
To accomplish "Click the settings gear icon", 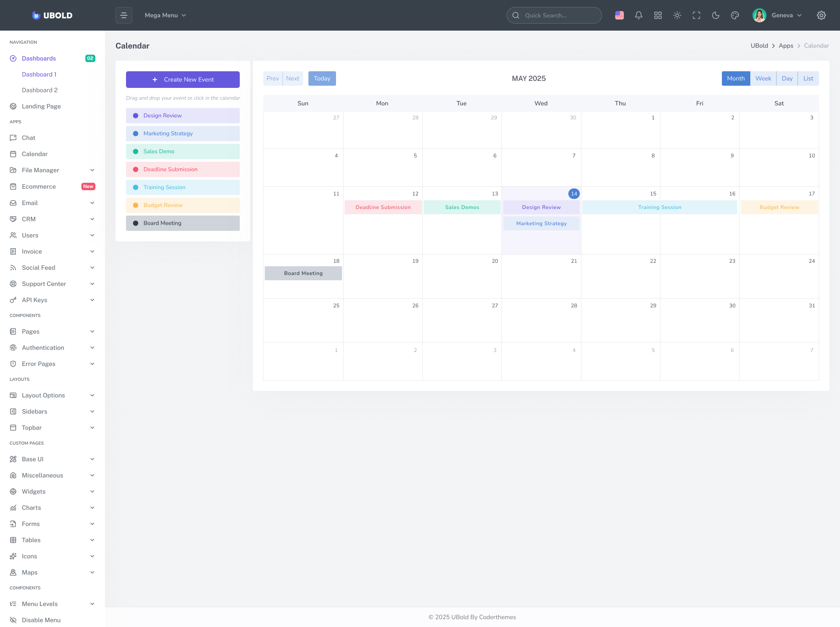I will click(x=821, y=15).
